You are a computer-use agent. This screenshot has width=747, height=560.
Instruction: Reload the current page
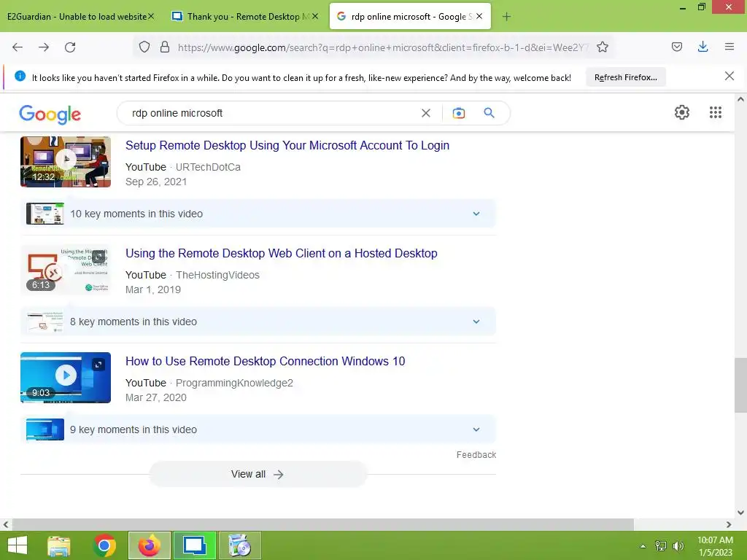[x=70, y=47]
